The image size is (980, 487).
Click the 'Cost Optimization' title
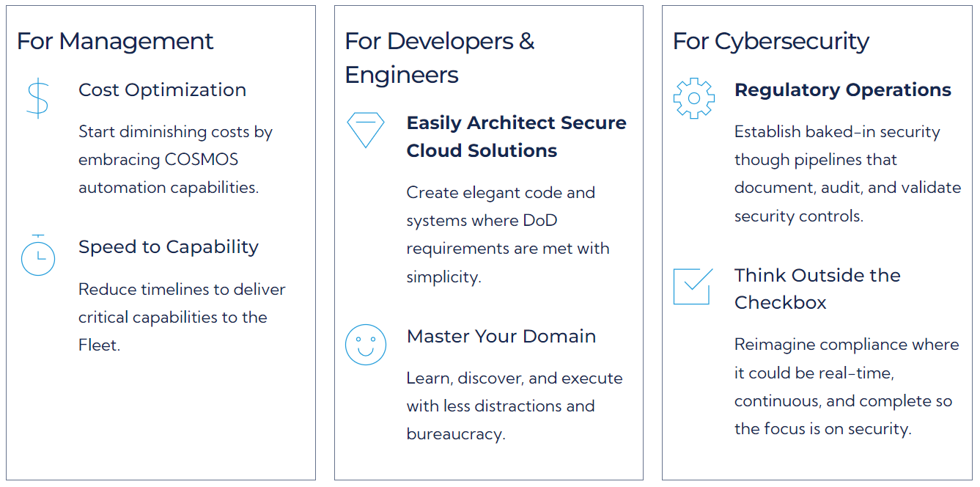pyautogui.click(x=163, y=90)
